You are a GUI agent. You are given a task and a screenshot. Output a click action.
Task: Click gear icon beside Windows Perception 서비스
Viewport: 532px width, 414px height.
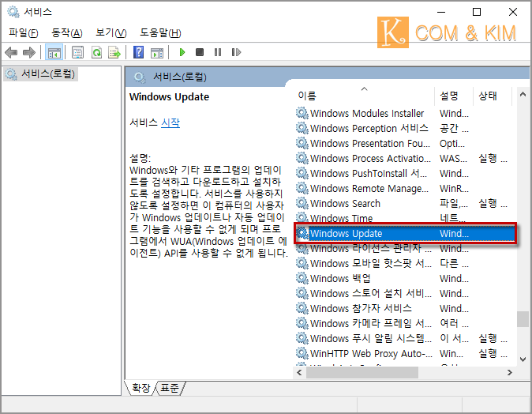(x=302, y=128)
